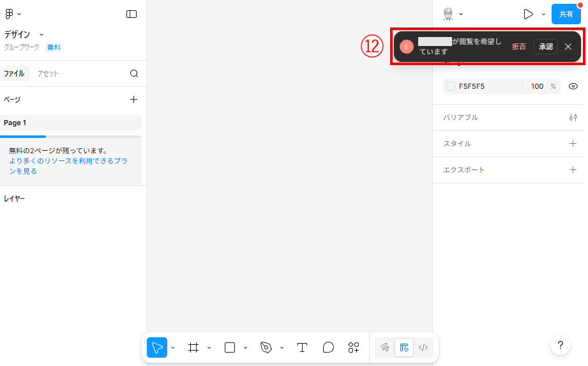Select the Comment tool
The width and height of the screenshot is (588, 366).
point(328,347)
